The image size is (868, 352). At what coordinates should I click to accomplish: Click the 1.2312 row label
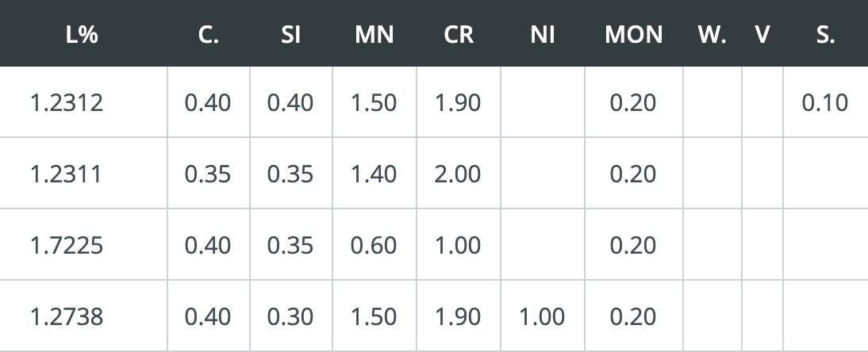click(67, 103)
